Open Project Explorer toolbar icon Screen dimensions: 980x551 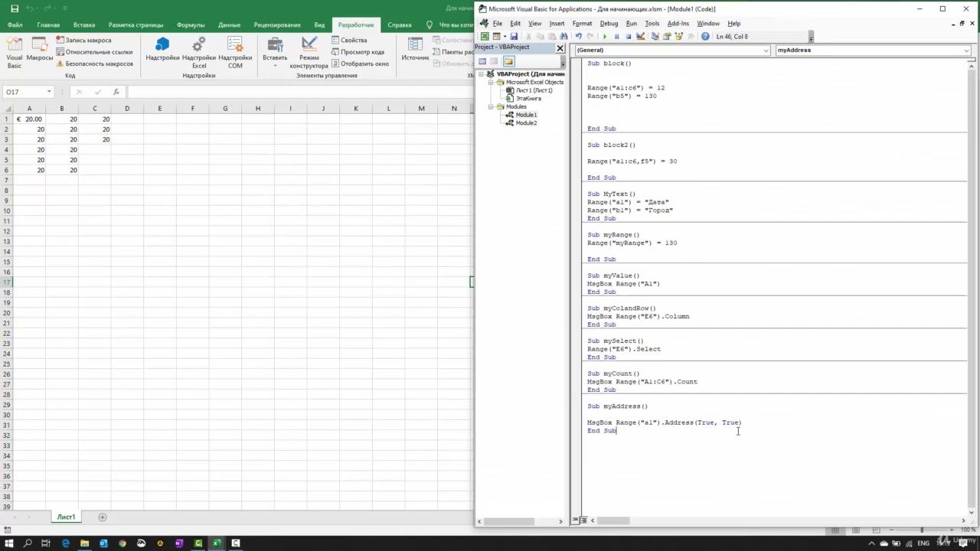[x=655, y=36]
